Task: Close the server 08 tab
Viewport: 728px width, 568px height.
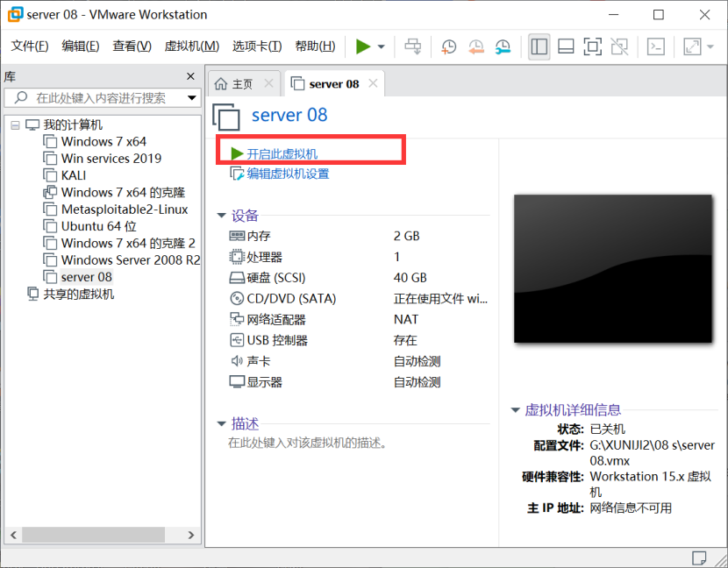Action: coord(373,83)
